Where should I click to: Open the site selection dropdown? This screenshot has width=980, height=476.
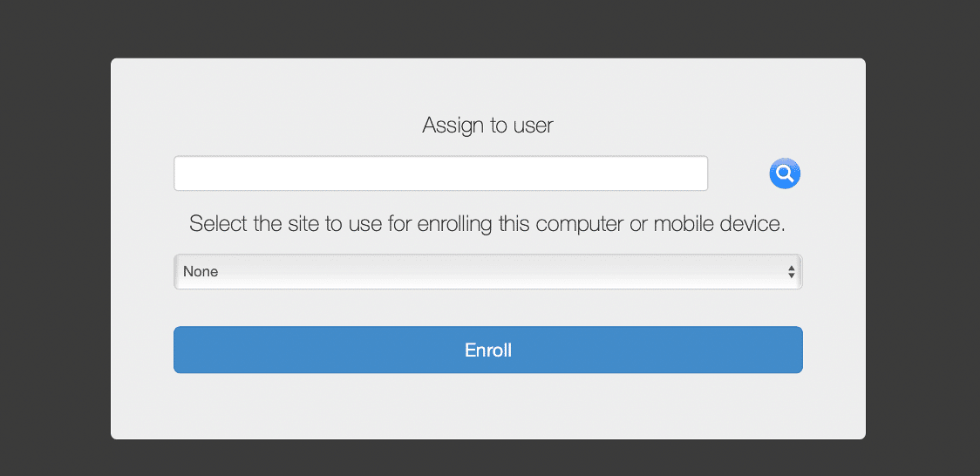[x=487, y=272]
